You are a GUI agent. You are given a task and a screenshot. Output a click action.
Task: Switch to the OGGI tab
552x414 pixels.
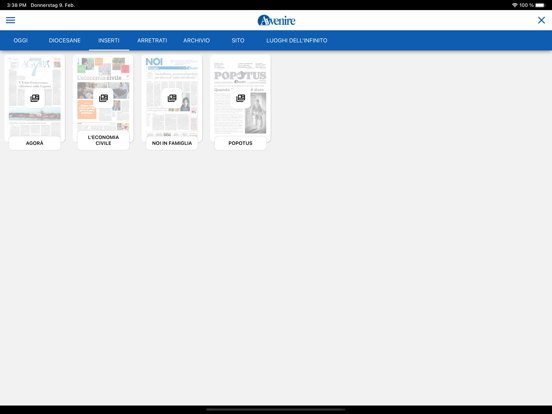20,40
